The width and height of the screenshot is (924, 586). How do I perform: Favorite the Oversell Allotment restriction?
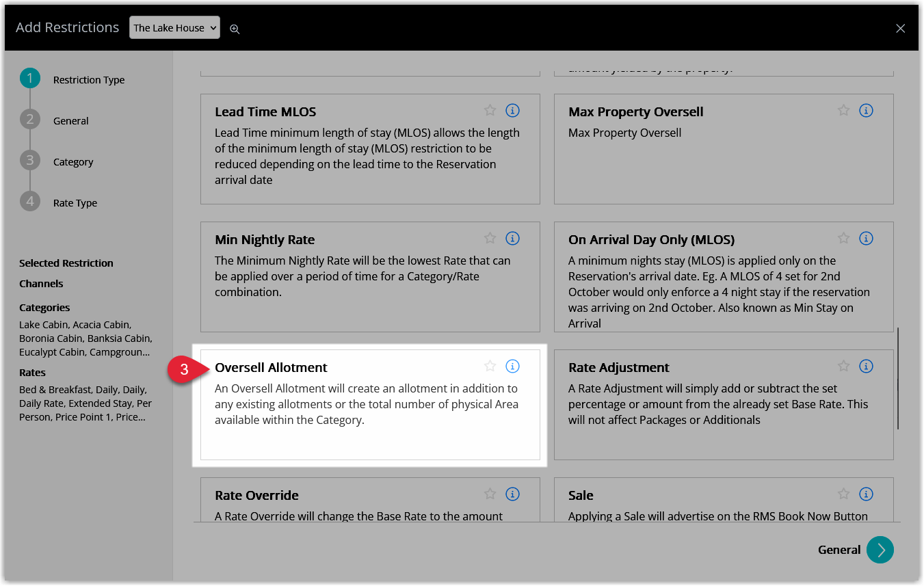(490, 366)
